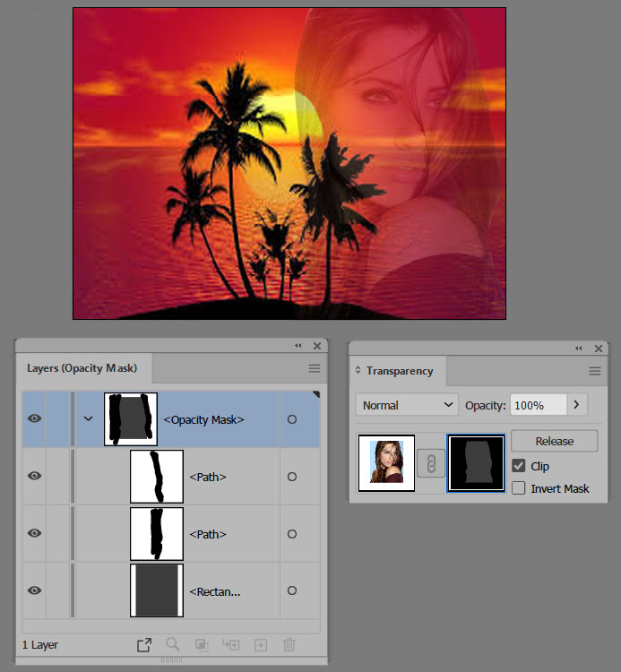
Task: Click the link icon between artwork and mask
Action: 431,463
